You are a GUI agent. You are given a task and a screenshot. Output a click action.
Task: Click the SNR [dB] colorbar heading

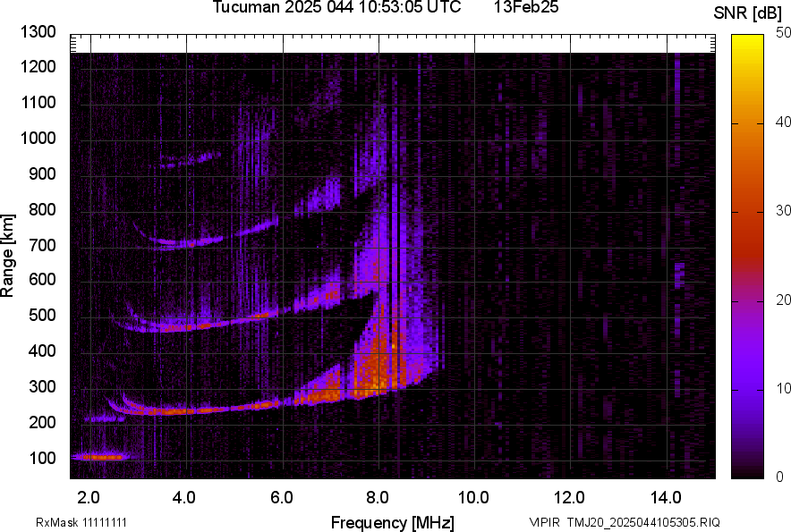point(749,13)
